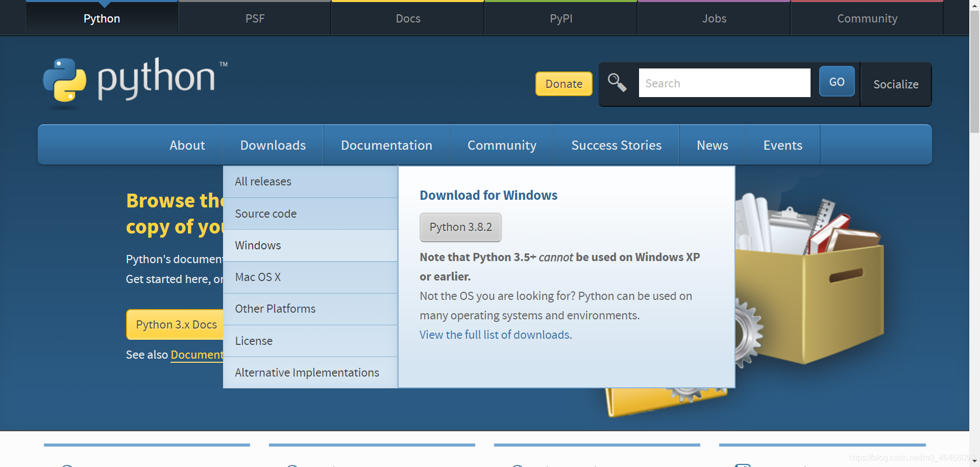The height and width of the screenshot is (467, 980).
Task: Click the yellow Donate button
Action: 564,84
